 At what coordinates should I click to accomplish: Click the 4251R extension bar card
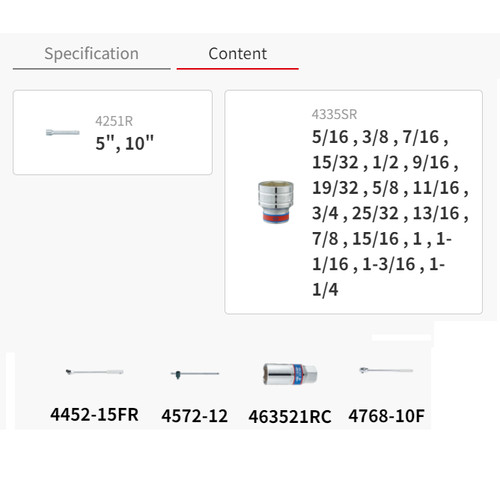[x=113, y=132]
